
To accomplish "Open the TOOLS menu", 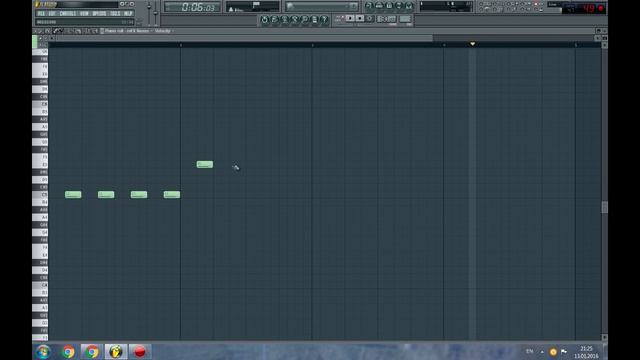I will pyautogui.click(x=115, y=13).
